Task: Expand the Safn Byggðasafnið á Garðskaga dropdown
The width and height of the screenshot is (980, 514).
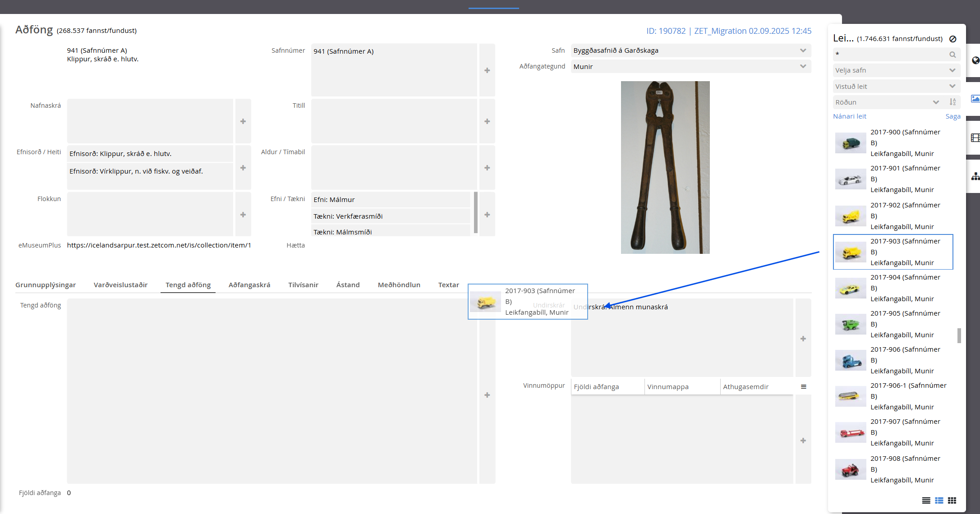Action: click(690, 50)
